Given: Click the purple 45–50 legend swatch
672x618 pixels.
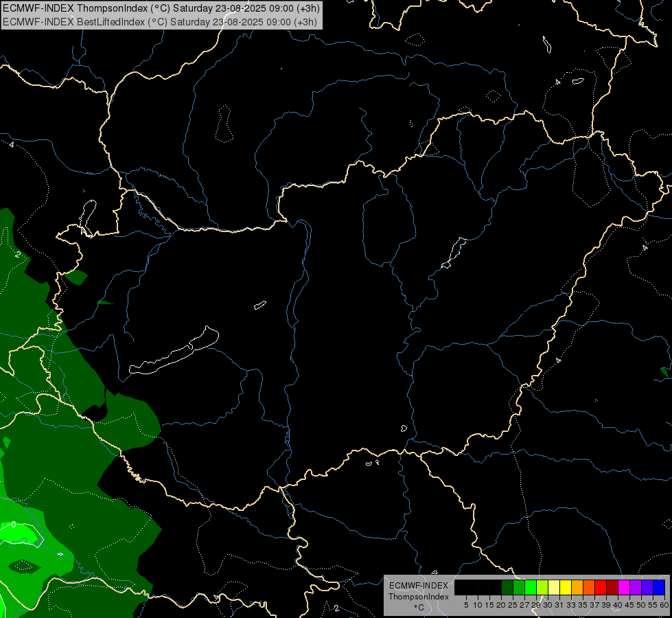Looking at the screenshot, I should pyautogui.click(x=636, y=587).
